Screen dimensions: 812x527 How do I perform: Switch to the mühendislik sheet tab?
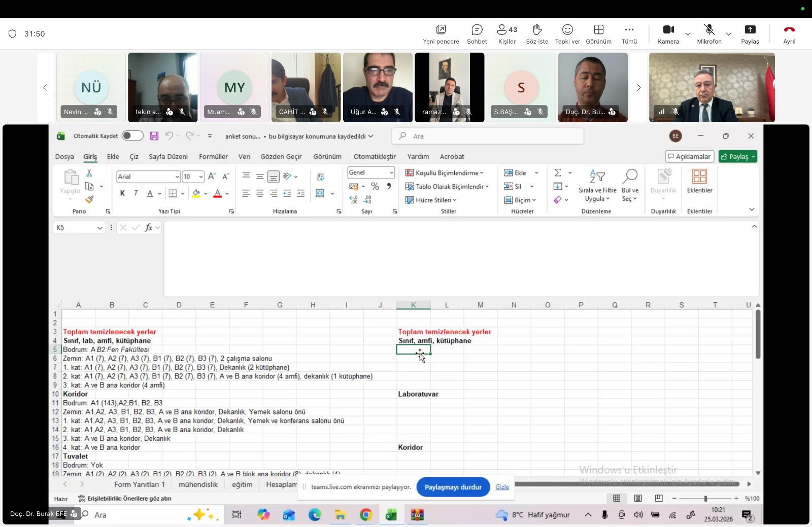point(198,484)
